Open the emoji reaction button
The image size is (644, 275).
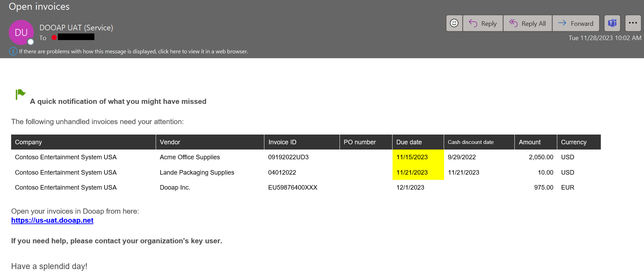pyautogui.click(x=454, y=23)
